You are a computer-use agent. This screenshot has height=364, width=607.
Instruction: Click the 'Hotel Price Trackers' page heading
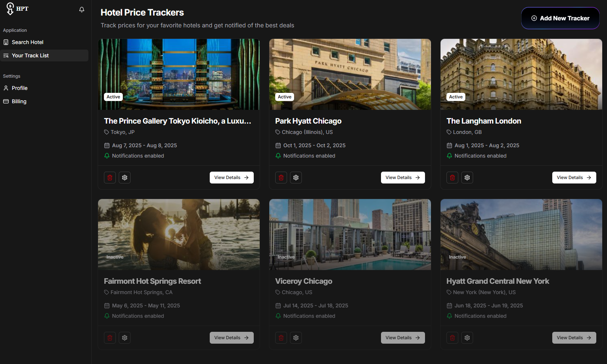[142, 13]
